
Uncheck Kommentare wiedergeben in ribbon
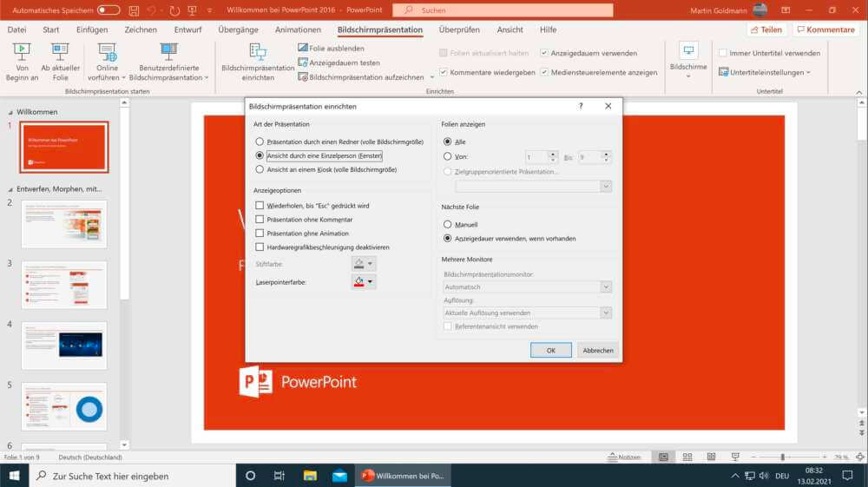[x=443, y=72]
